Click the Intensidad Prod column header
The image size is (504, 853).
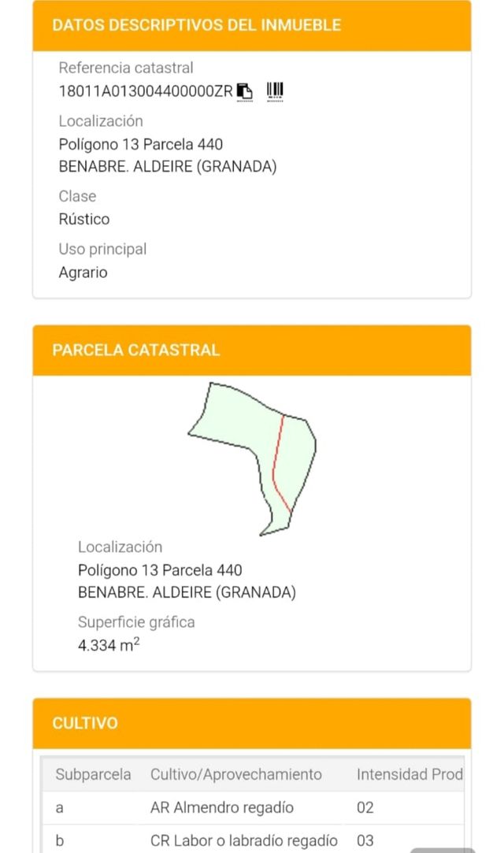coord(409,774)
